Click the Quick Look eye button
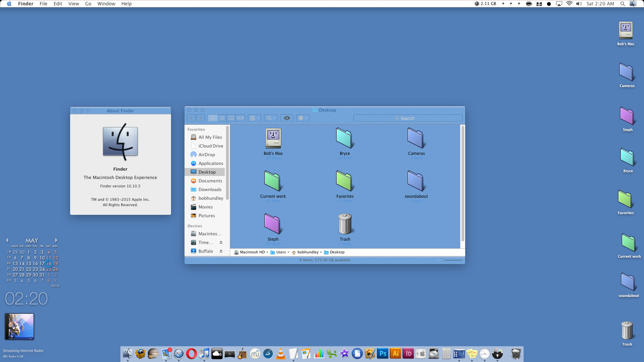The height and width of the screenshot is (362, 644). [287, 118]
